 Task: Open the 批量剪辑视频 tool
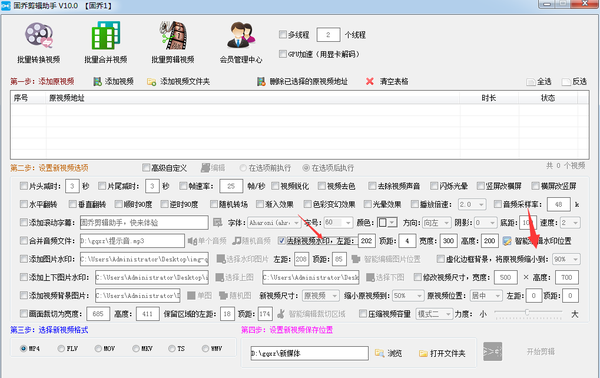pyautogui.click(x=173, y=43)
